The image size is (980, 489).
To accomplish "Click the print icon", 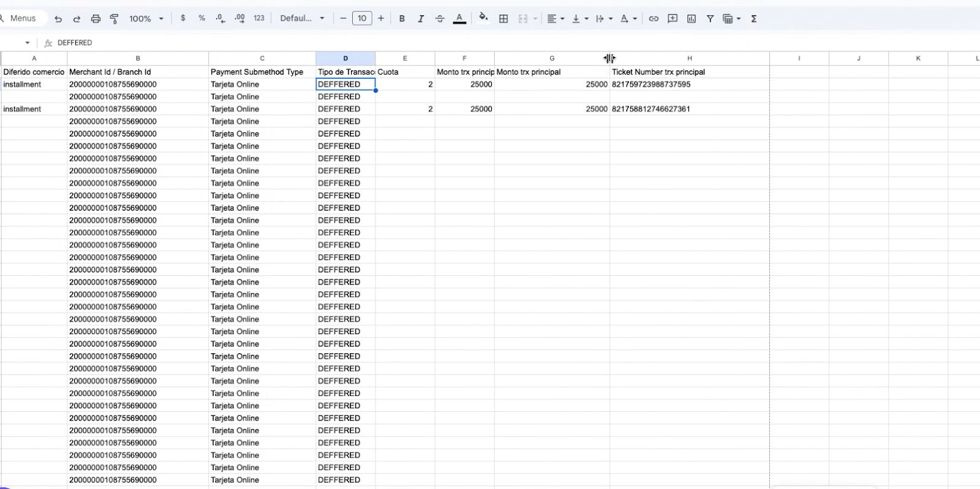I will [x=96, y=19].
